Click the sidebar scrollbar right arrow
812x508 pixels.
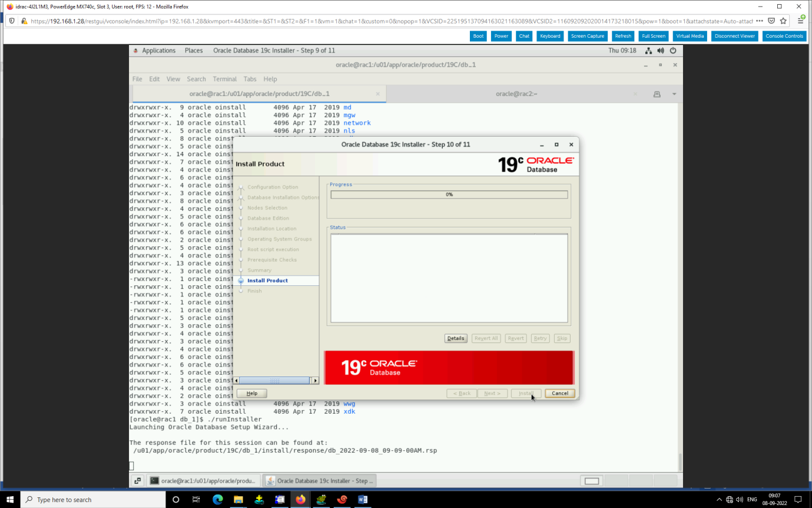click(x=315, y=381)
